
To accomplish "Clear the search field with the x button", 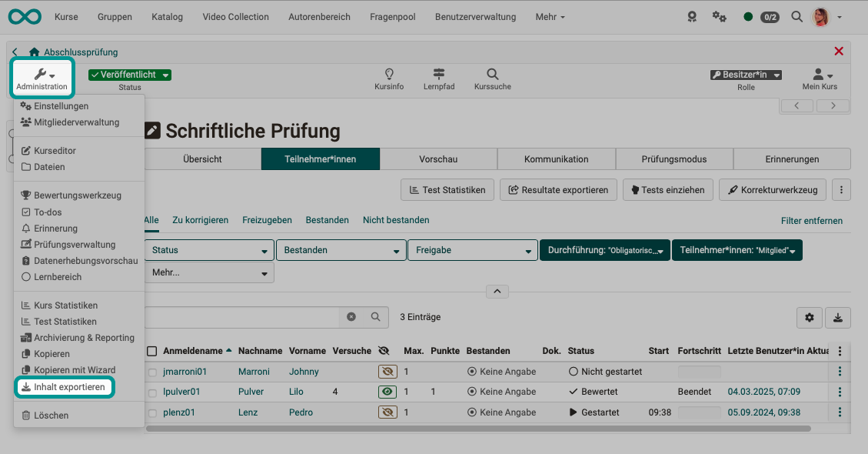I will [351, 317].
